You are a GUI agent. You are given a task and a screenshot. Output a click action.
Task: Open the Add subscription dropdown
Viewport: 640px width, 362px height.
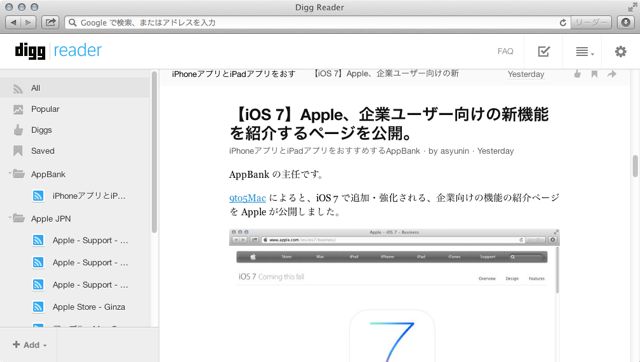click(29, 345)
